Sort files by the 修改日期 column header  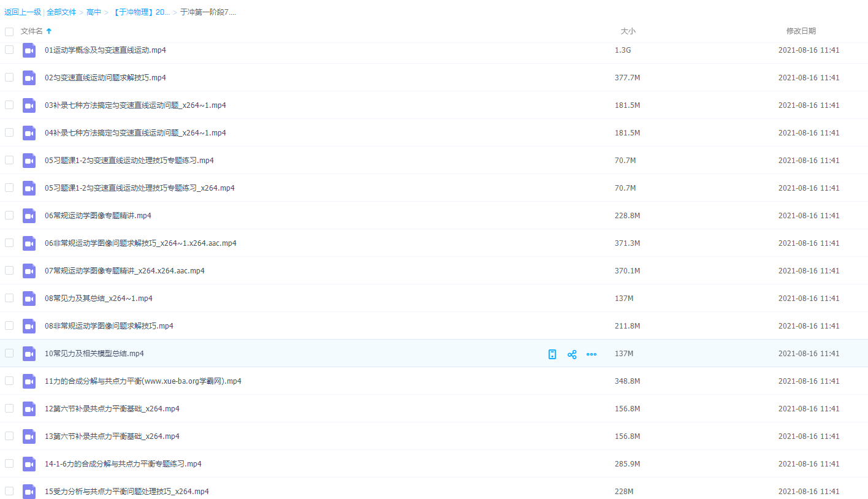click(x=801, y=31)
